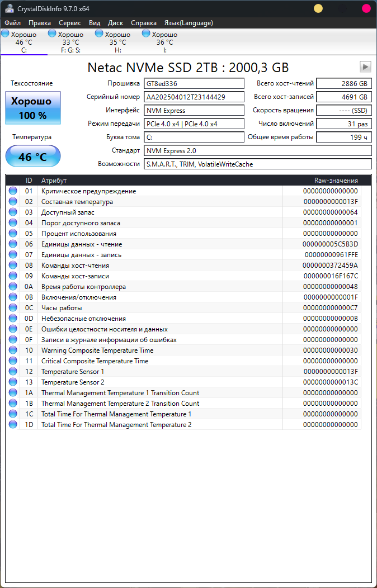Click status orb for Единицы данных - чтение
The width and height of the screenshot is (377, 588).
click(13, 244)
